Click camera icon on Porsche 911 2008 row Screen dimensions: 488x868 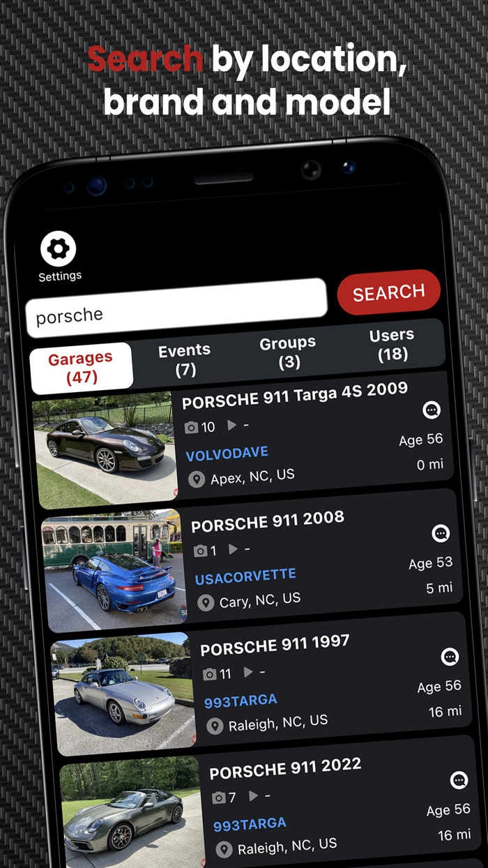(x=201, y=551)
